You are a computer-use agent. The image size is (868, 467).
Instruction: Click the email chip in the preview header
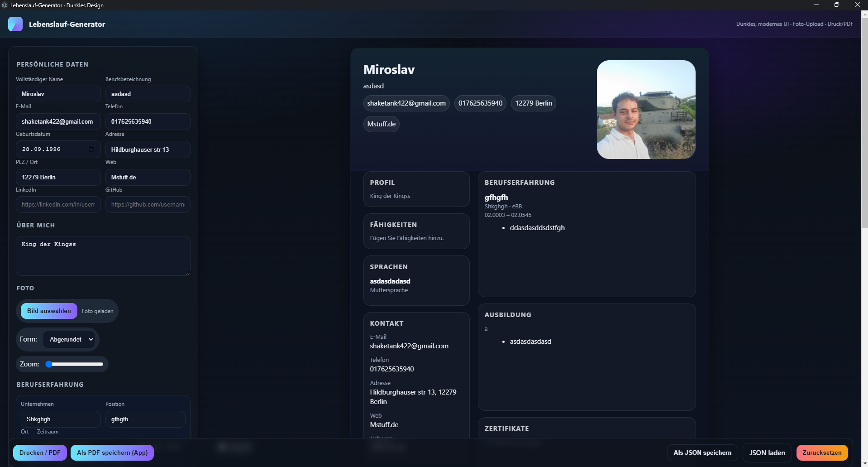coord(406,103)
